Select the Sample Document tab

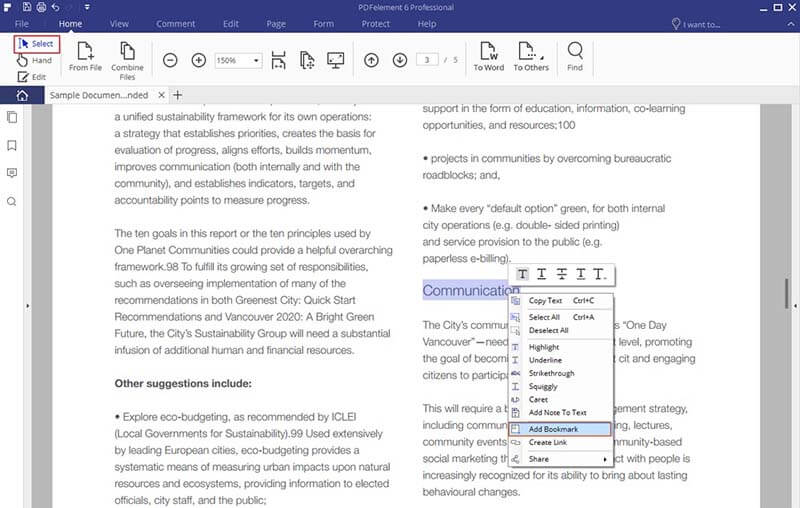click(x=99, y=95)
